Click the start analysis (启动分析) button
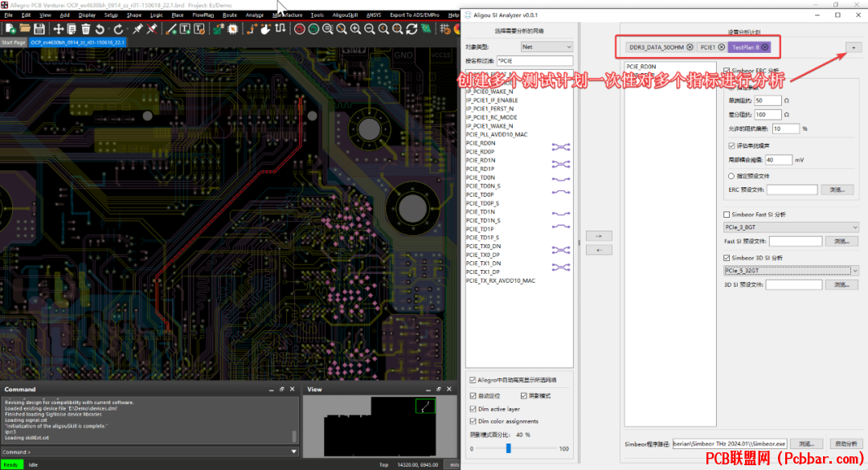Image resolution: width=868 pixels, height=470 pixels. click(x=845, y=444)
